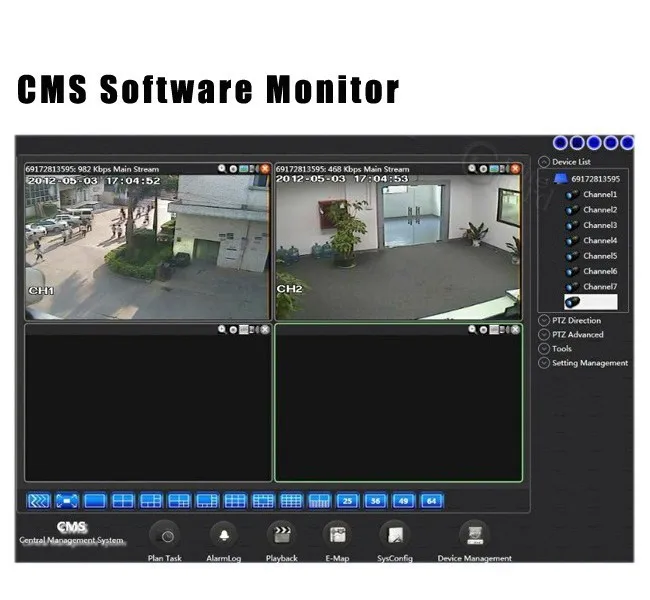Select Channel2 in the device list

[x=592, y=210]
